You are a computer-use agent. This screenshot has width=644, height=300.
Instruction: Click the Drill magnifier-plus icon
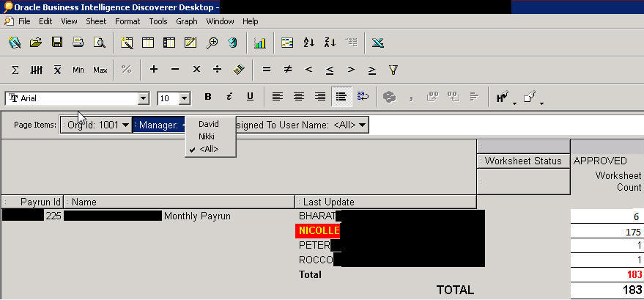point(212,43)
